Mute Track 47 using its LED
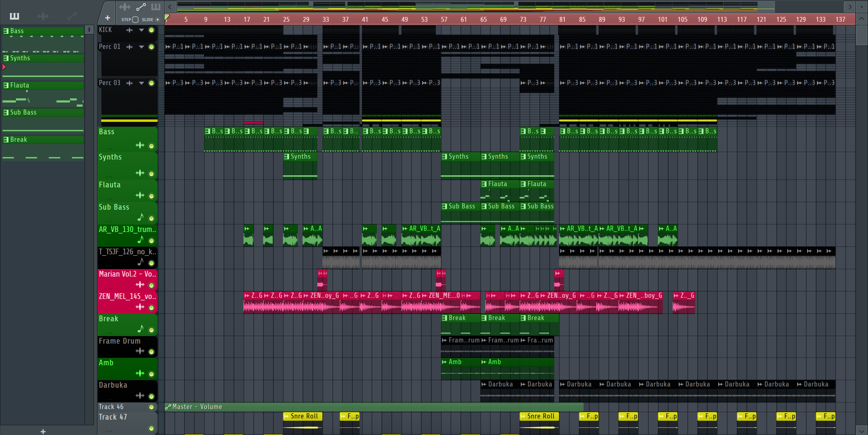868x435 pixels. (152, 429)
